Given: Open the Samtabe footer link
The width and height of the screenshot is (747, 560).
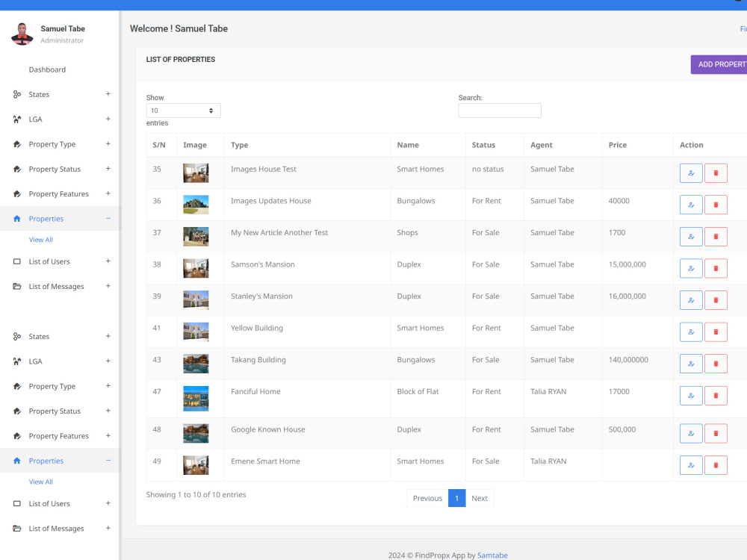Looking at the screenshot, I should (492, 556).
